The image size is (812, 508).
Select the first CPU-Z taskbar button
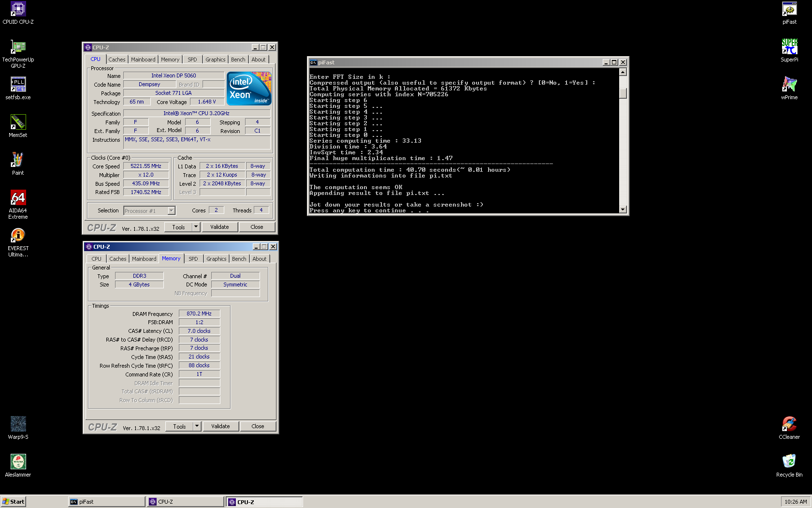point(186,502)
